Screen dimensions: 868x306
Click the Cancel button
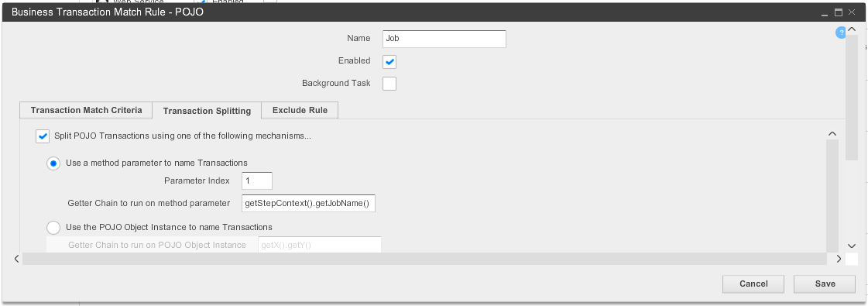753,284
